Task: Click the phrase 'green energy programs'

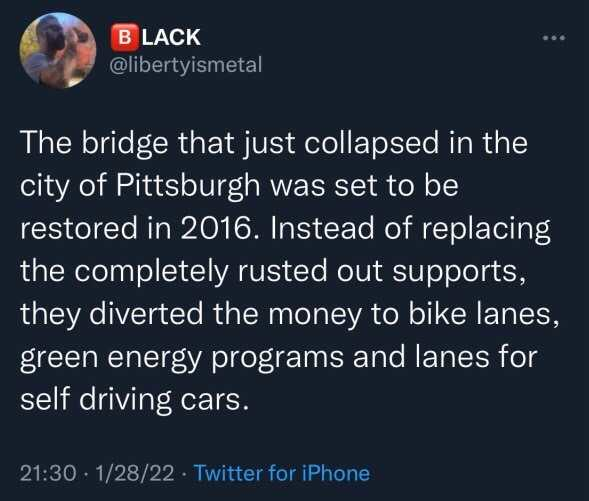Action: click(182, 357)
